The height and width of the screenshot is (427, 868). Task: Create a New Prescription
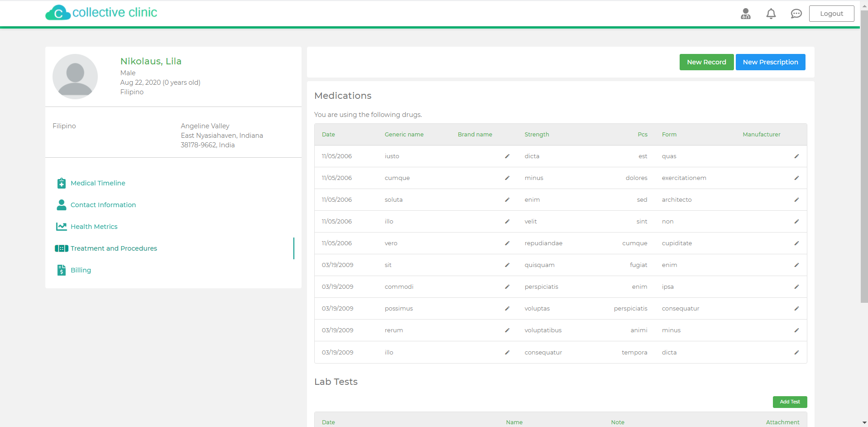pyautogui.click(x=770, y=62)
